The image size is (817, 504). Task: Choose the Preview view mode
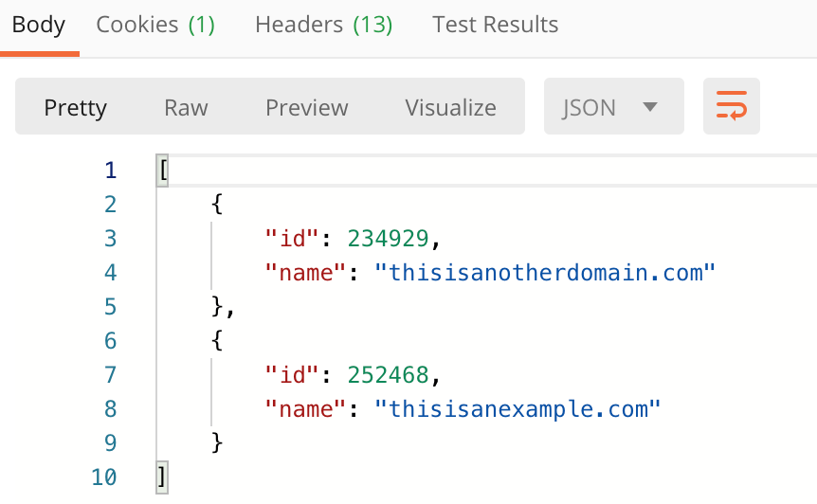(306, 108)
